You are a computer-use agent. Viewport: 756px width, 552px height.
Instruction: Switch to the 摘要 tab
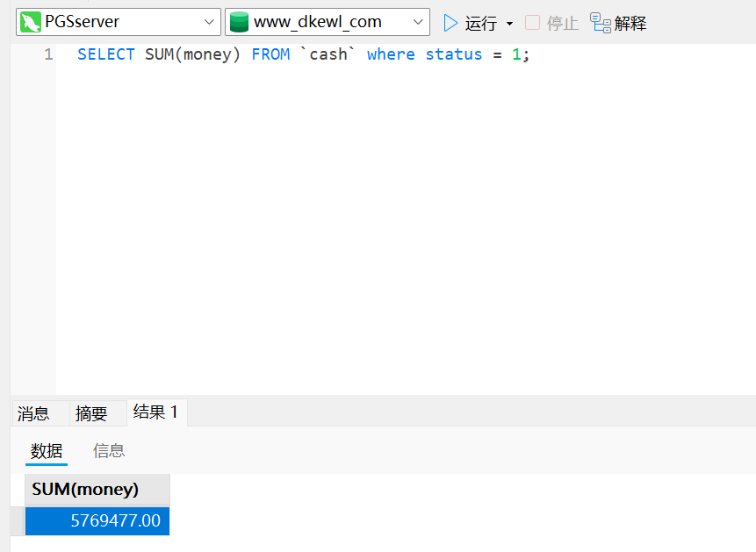pyautogui.click(x=98, y=413)
